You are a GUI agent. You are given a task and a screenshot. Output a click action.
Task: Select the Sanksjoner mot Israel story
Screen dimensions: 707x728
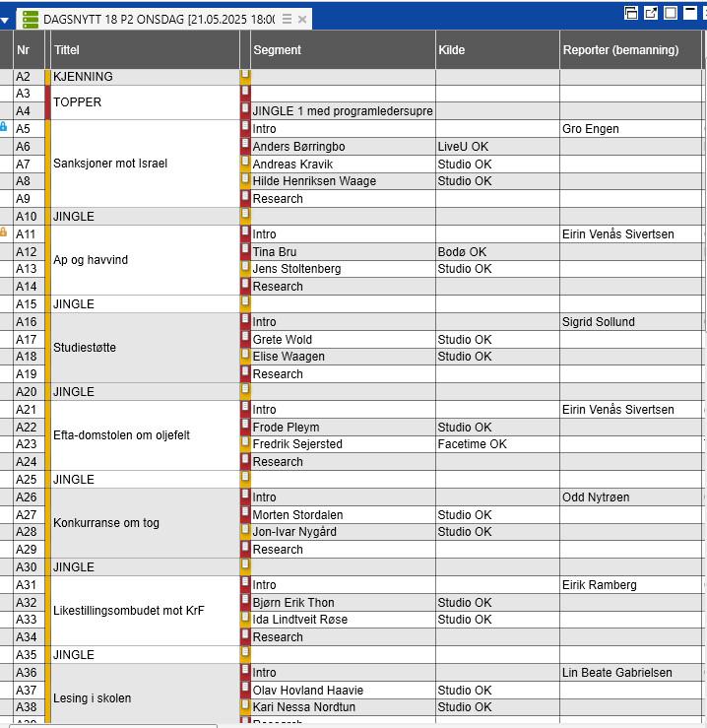pyautogui.click(x=145, y=164)
